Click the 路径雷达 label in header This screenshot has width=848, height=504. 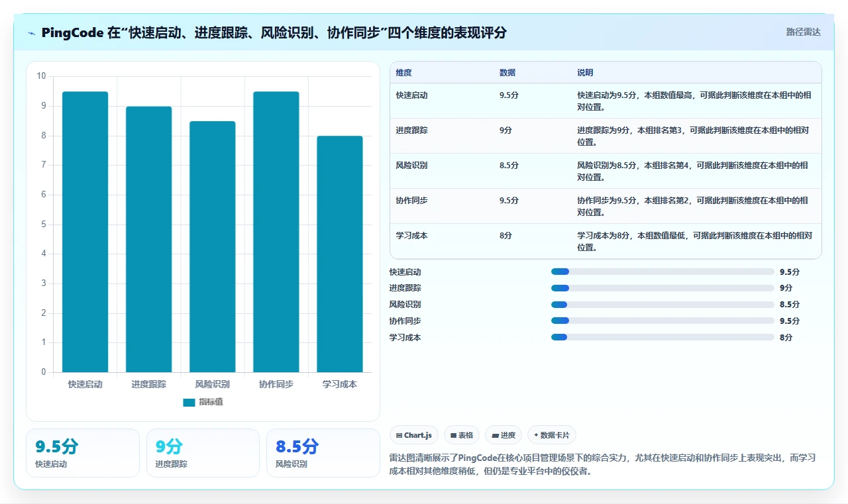803,32
